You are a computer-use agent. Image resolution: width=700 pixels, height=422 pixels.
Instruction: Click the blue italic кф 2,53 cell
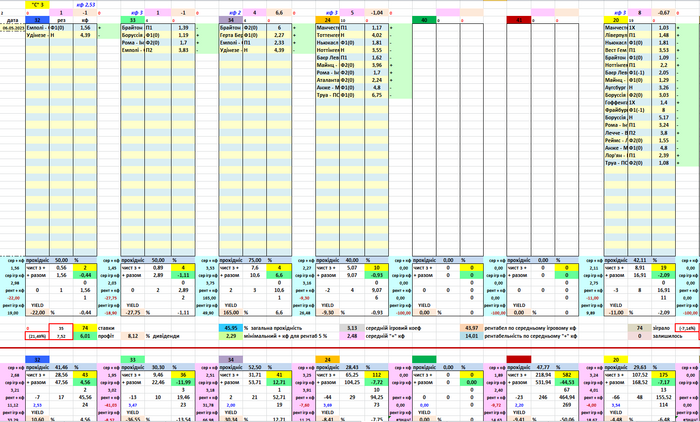[85, 5]
